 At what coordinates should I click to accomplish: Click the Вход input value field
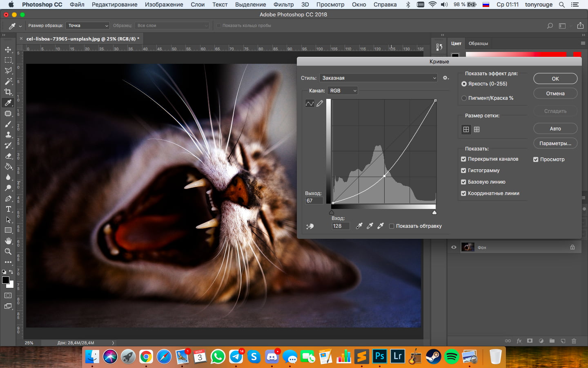click(x=341, y=226)
